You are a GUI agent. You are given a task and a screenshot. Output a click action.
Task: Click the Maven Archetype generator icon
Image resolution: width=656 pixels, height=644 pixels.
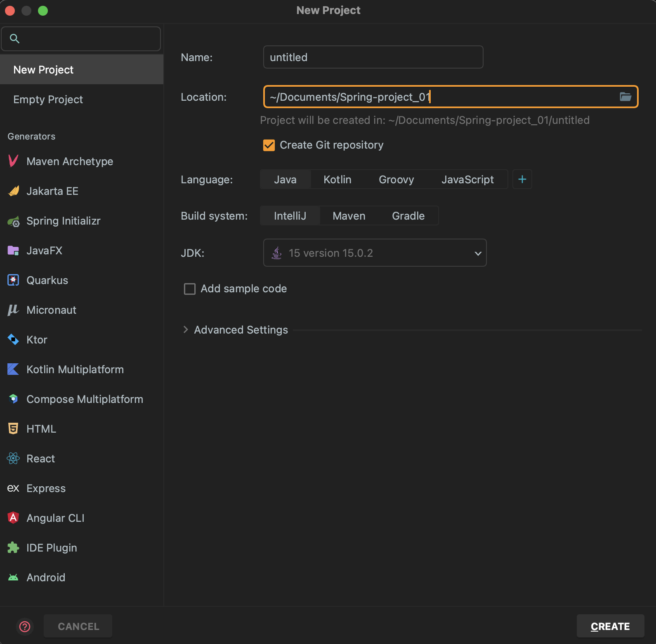click(x=13, y=161)
